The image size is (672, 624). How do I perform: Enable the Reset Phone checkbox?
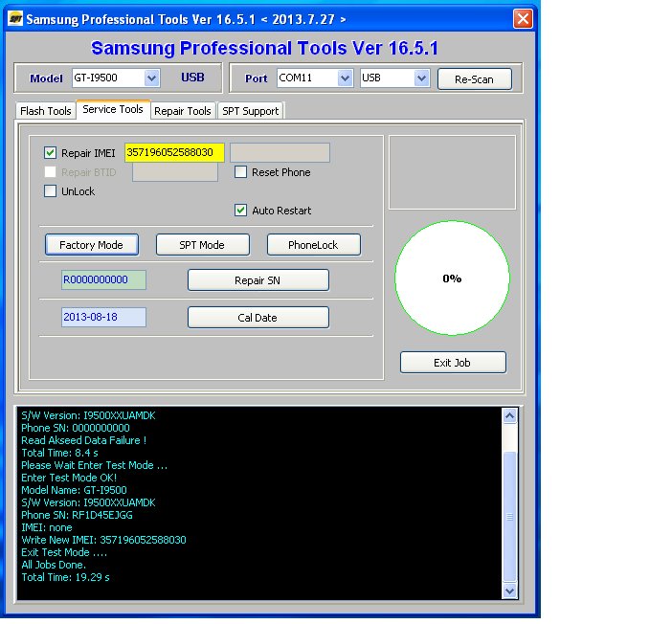click(x=240, y=172)
